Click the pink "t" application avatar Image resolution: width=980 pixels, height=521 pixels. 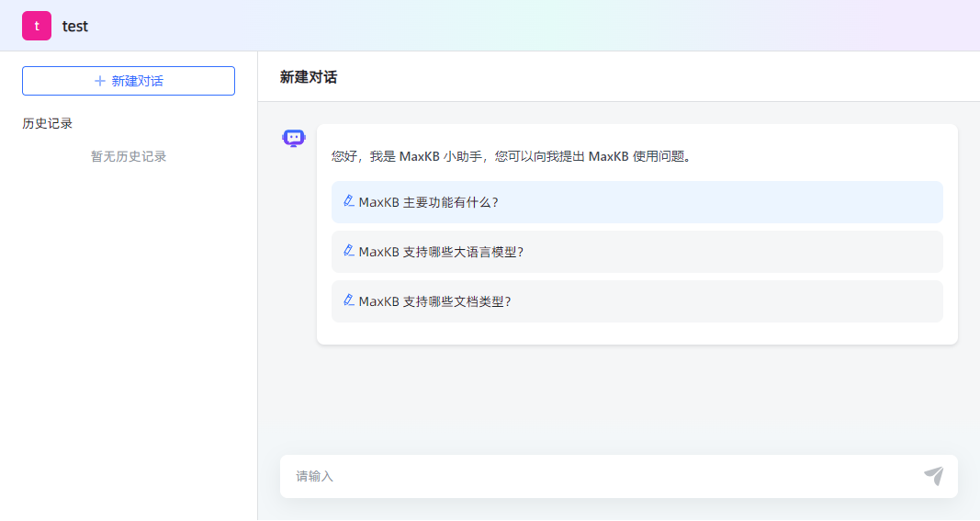click(37, 26)
